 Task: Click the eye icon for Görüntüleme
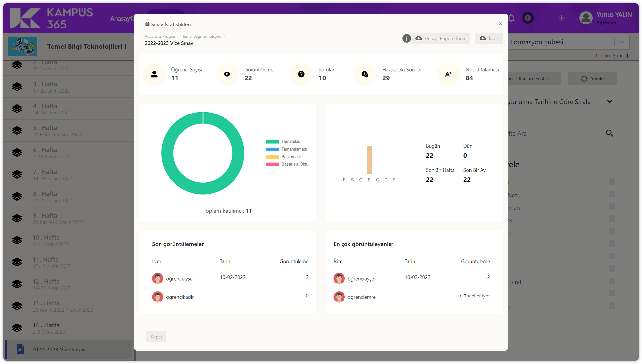(227, 74)
